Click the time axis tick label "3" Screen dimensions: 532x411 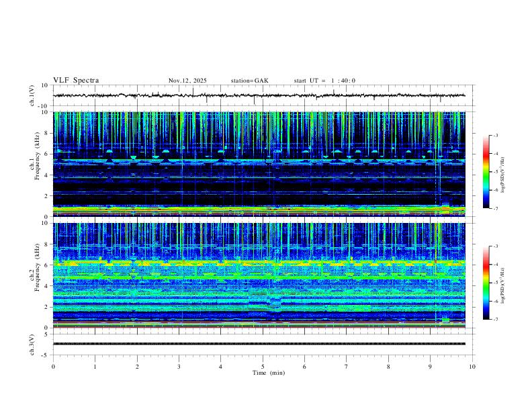[x=179, y=367]
